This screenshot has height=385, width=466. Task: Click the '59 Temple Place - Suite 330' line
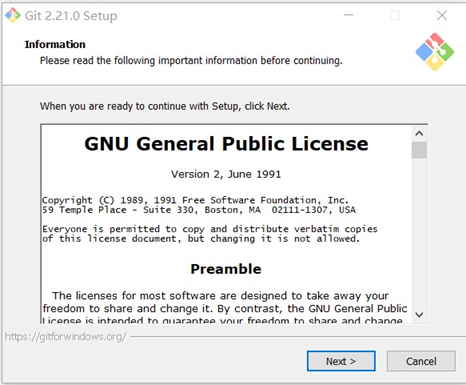click(x=199, y=210)
